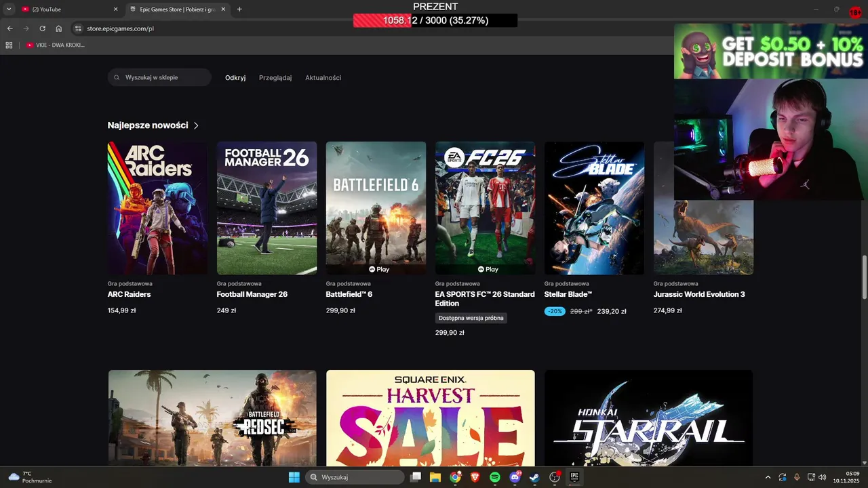Image resolution: width=868 pixels, height=488 pixels.
Task: Click the 154,99 zł price
Action: (x=122, y=310)
